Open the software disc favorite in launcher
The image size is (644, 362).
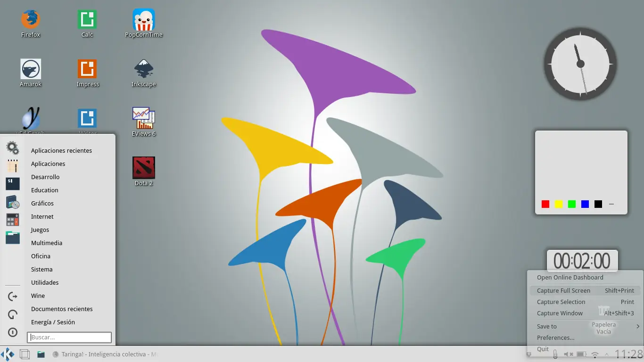point(13,202)
